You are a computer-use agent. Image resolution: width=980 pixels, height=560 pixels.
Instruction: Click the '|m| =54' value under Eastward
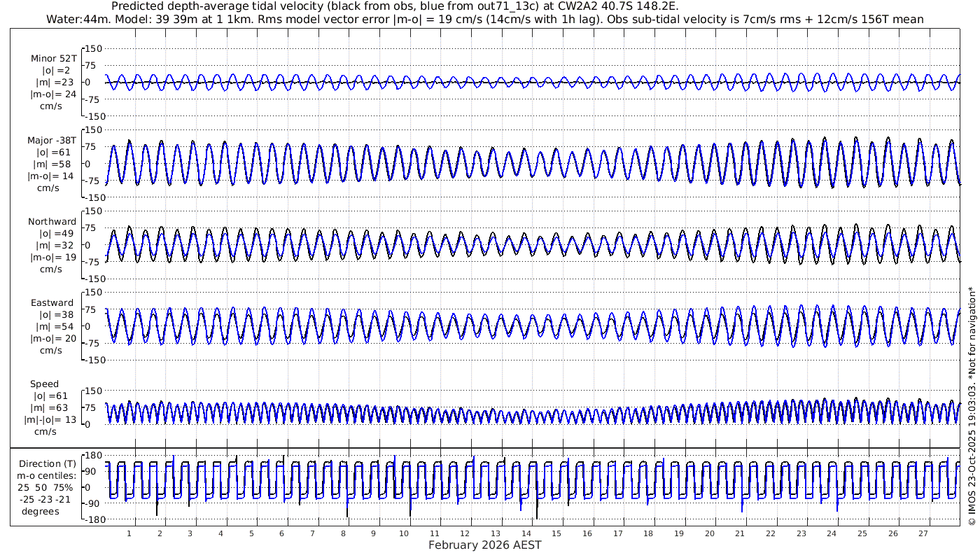coord(53,326)
